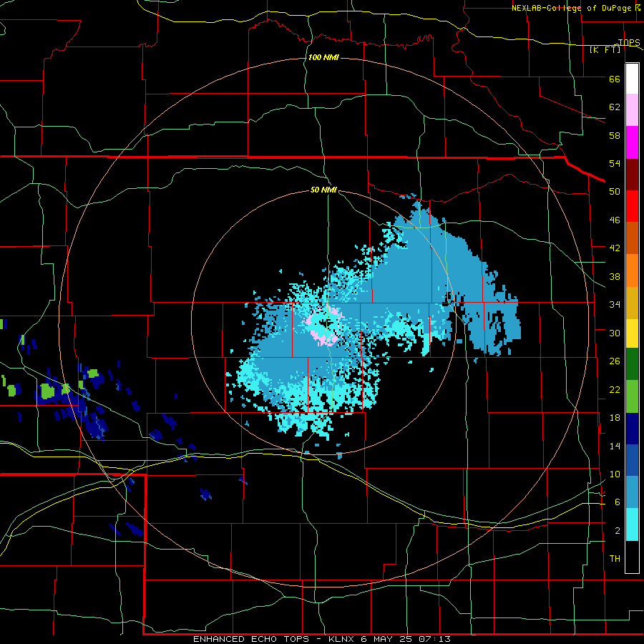
Task: Click the 'ENHANCED ECHO TOPS' product title
Action: pyautogui.click(x=253, y=639)
